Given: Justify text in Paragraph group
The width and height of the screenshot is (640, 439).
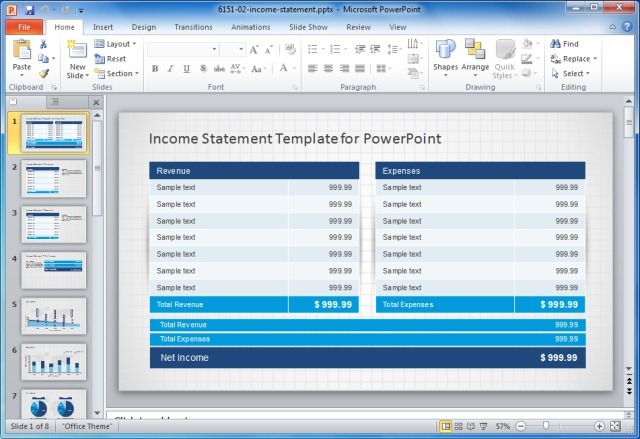Looking at the screenshot, I should coord(360,69).
